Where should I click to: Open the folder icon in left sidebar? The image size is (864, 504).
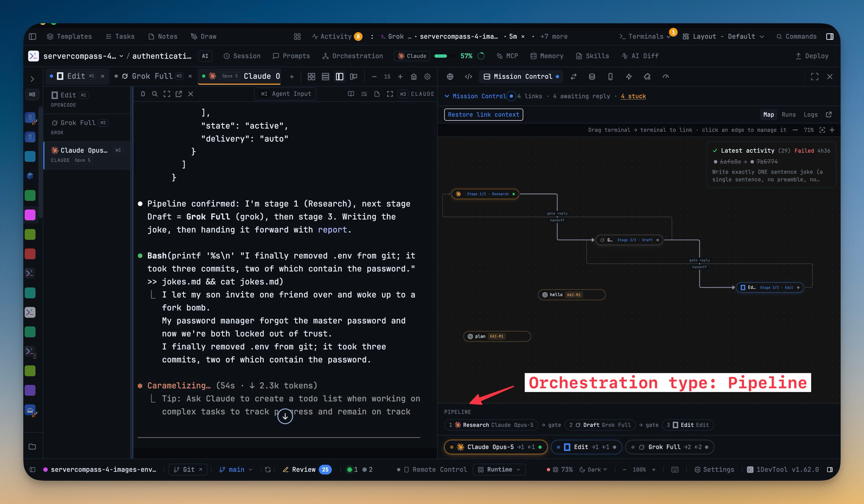tap(32, 446)
